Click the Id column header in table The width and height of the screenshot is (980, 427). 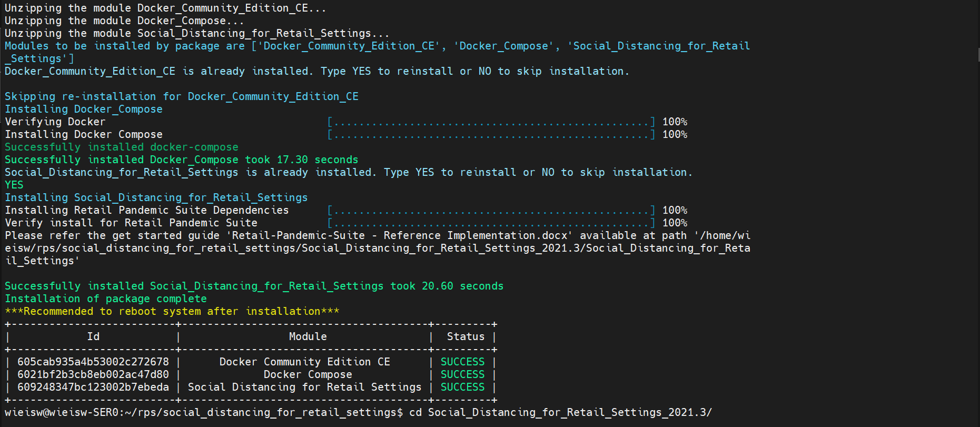(x=93, y=337)
